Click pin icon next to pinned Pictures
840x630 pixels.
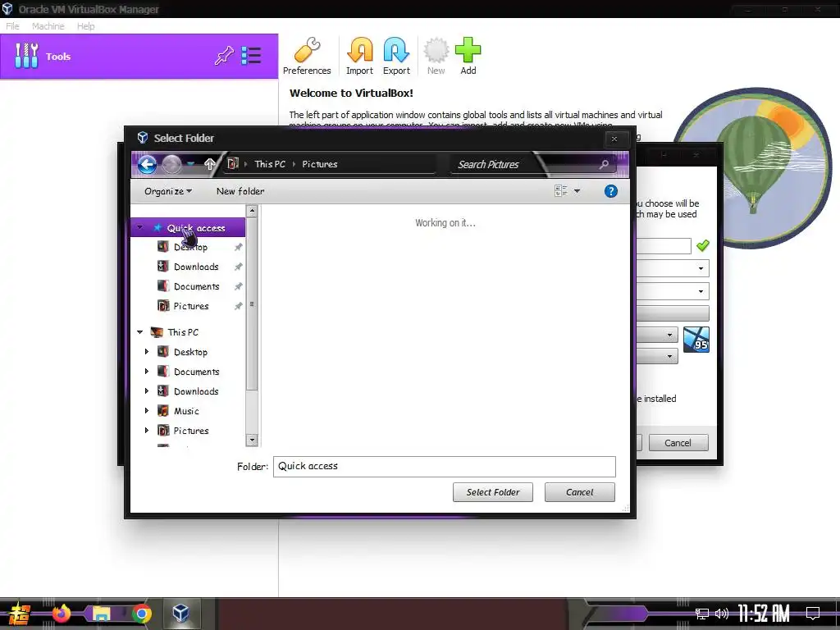pyautogui.click(x=239, y=307)
